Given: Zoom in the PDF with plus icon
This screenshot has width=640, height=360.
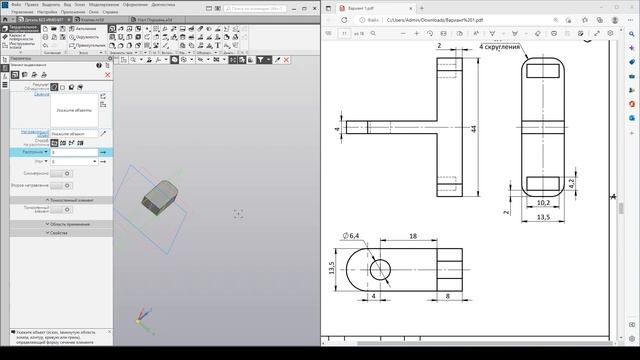Looking at the screenshot, I should click(417, 33).
